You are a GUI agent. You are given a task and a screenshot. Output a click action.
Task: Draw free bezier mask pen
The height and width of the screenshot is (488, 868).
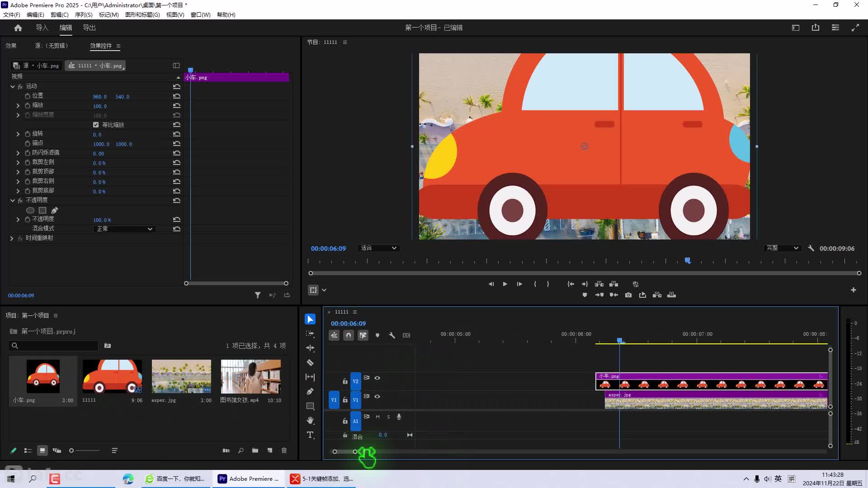[55, 211]
